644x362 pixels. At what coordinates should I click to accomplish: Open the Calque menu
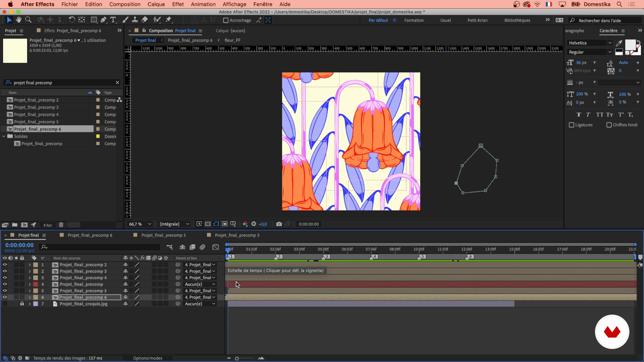156,4
